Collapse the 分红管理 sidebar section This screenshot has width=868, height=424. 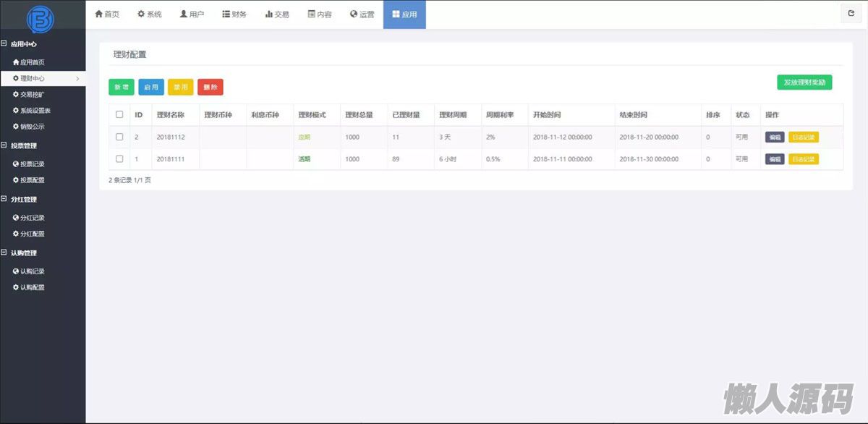4,199
